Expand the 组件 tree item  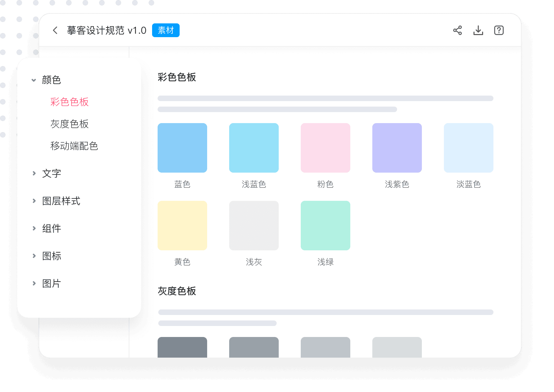[34, 228]
